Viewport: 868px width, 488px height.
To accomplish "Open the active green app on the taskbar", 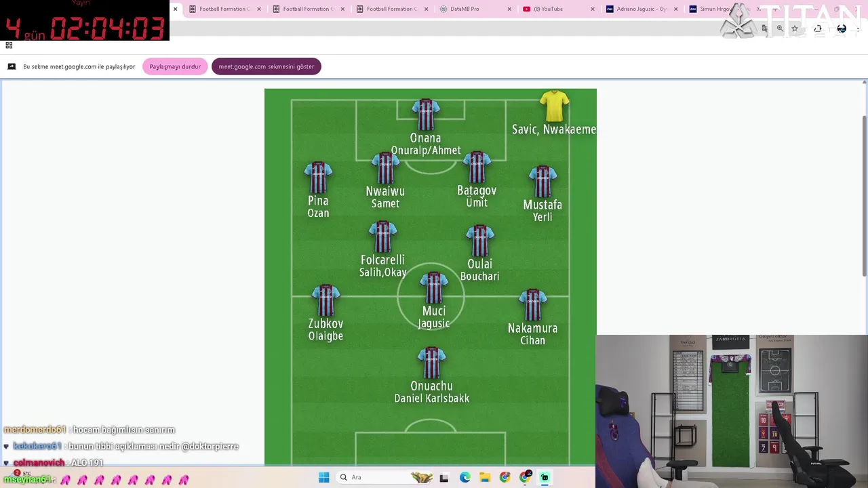I will pyautogui.click(x=545, y=477).
